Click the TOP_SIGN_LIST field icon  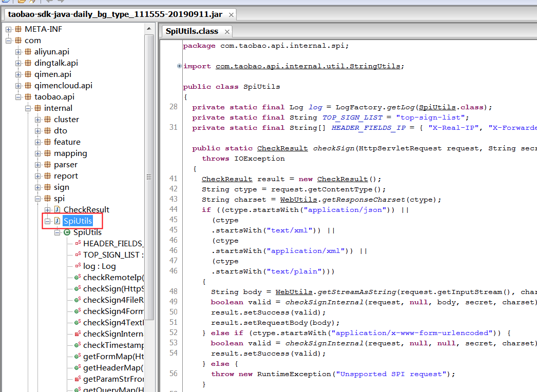tap(78, 254)
